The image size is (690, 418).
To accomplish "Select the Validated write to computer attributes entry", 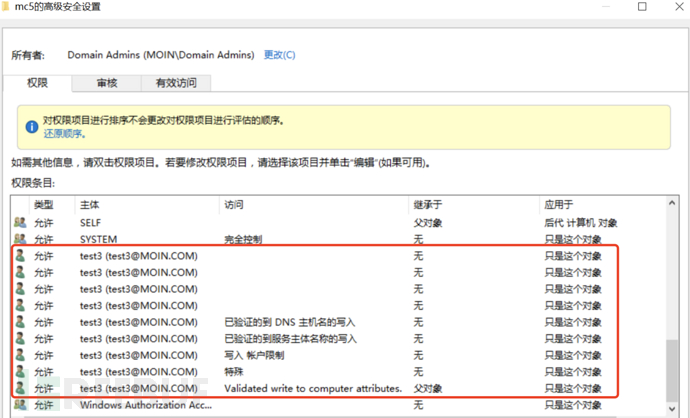I will [312, 388].
